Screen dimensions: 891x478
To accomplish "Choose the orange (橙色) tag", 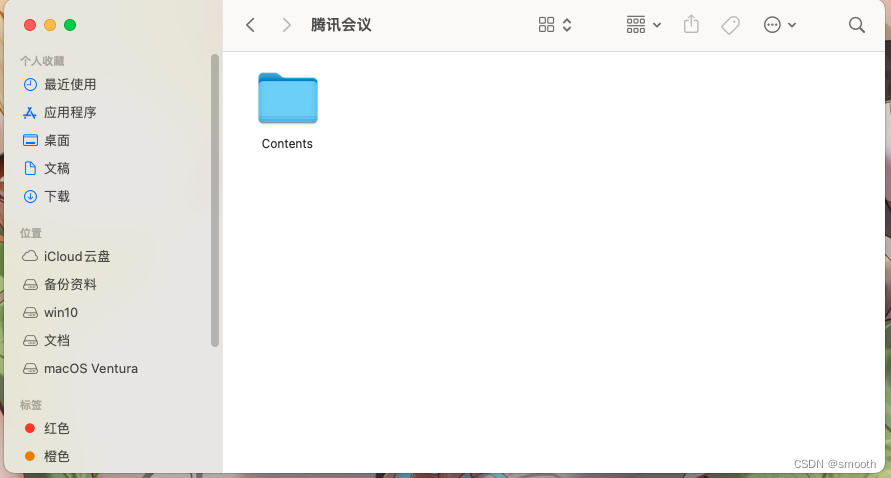I will (47, 456).
